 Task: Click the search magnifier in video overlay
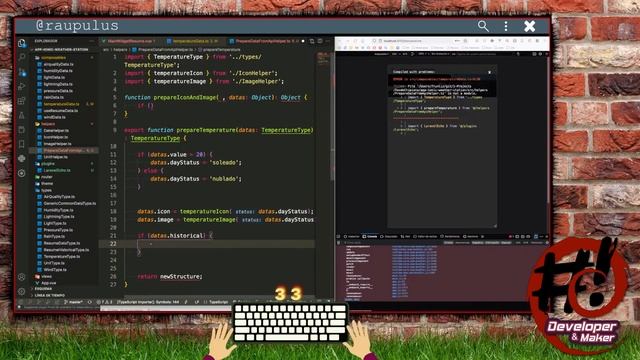click(483, 26)
